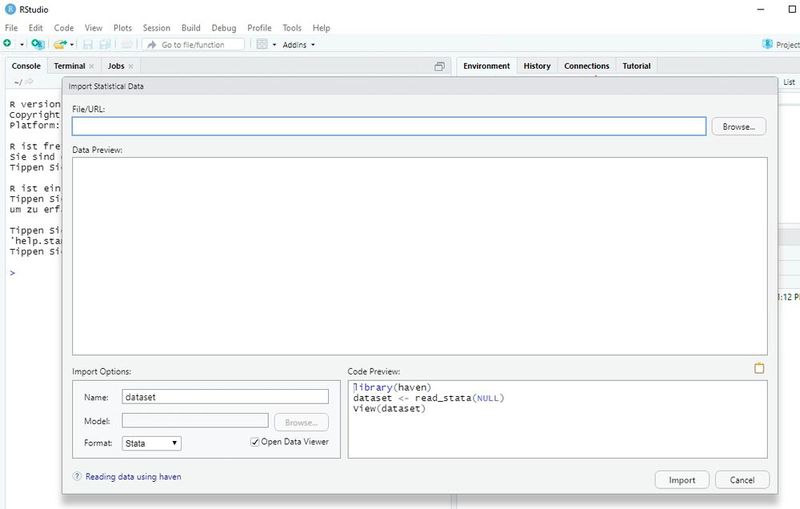Open the Debug menu
This screenshot has width=800, height=509.
pos(223,28)
